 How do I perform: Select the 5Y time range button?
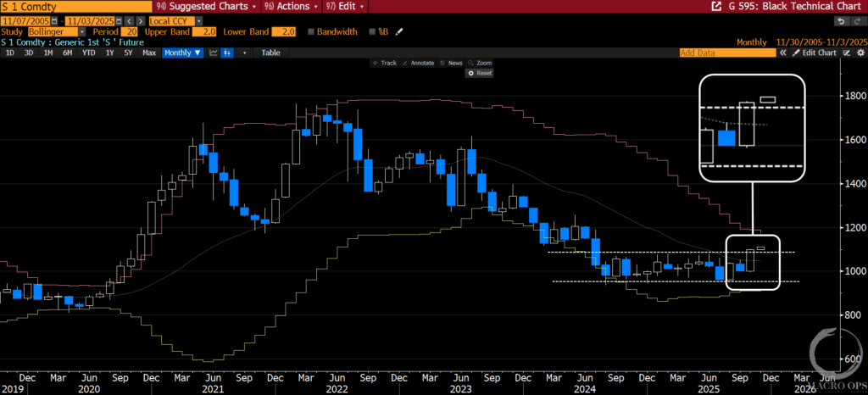tap(128, 53)
